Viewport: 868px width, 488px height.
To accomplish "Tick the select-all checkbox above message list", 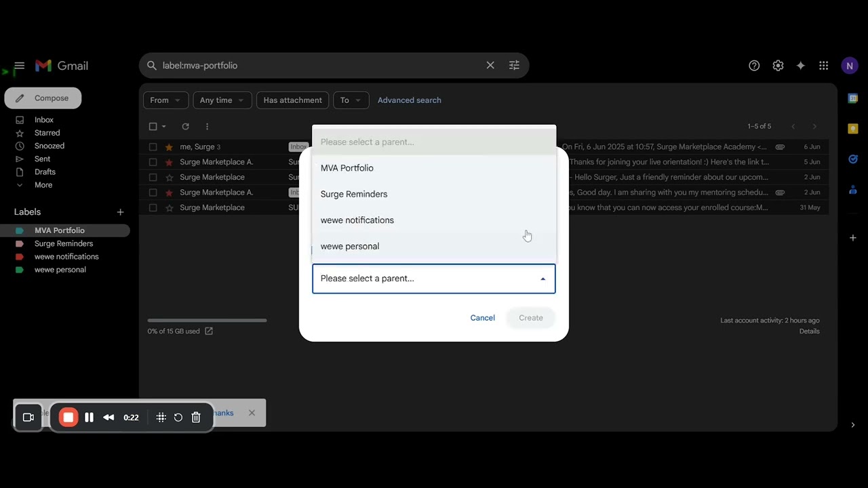I will pos(153,127).
